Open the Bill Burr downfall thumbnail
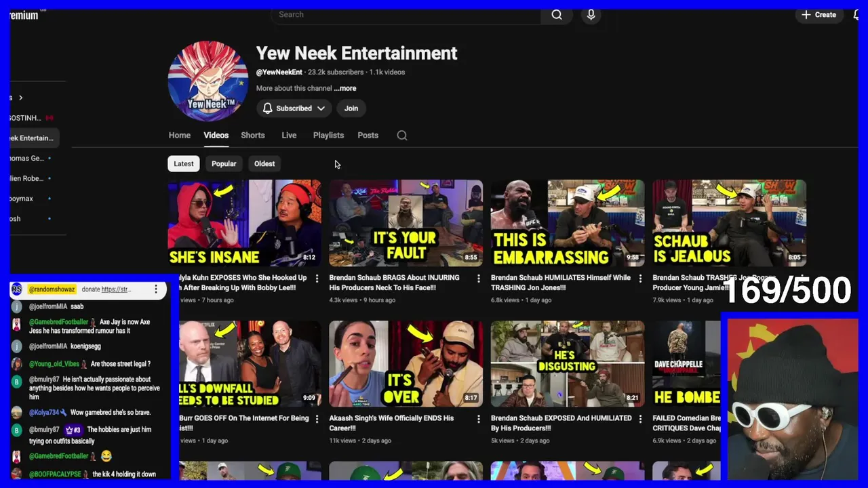The image size is (868, 488). 250,364
